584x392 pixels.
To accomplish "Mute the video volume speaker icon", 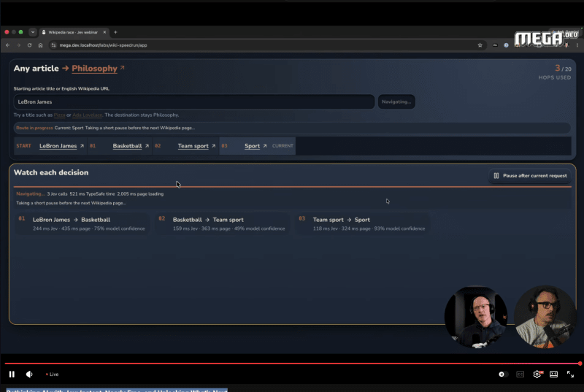I will pyautogui.click(x=29, y=374).
